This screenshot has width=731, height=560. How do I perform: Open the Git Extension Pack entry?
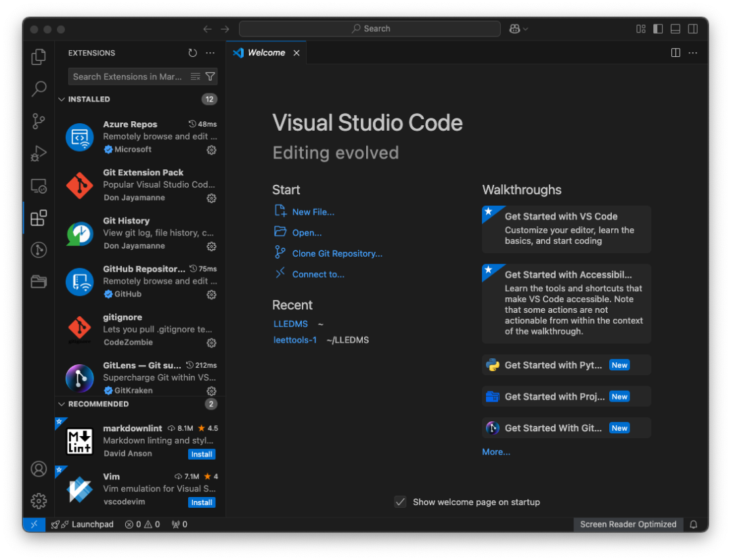point(140,185)
